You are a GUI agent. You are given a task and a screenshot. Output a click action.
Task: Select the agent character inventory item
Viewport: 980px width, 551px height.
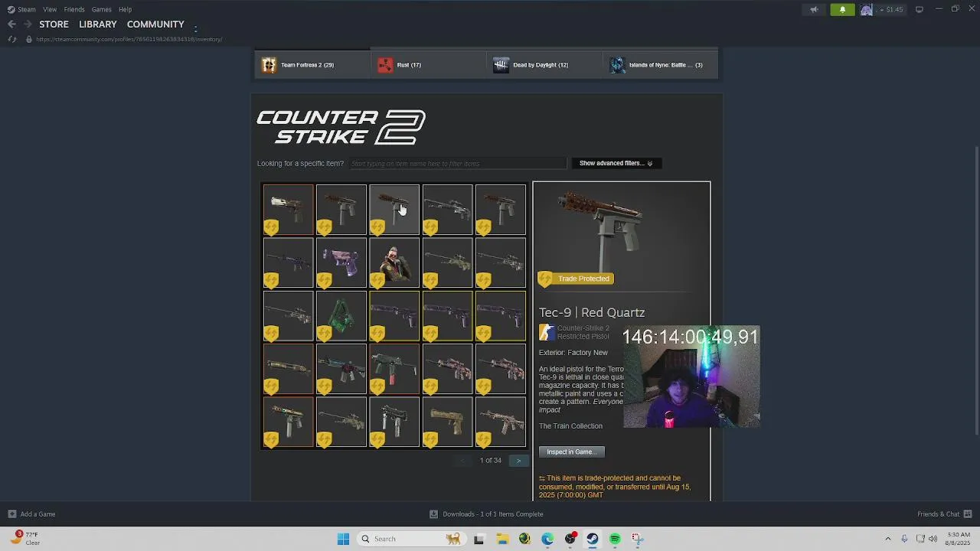click(394, 262)
